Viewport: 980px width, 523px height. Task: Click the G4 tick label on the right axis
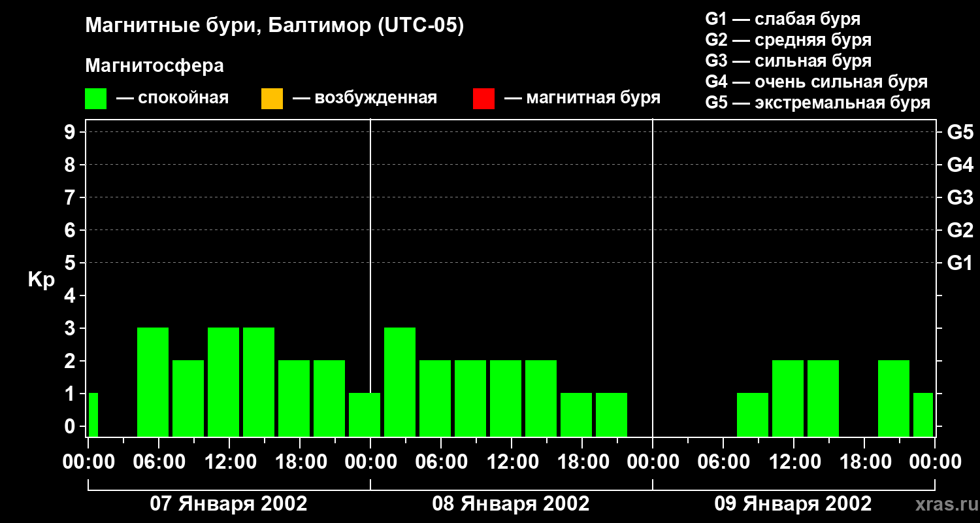tap(960, 165)
